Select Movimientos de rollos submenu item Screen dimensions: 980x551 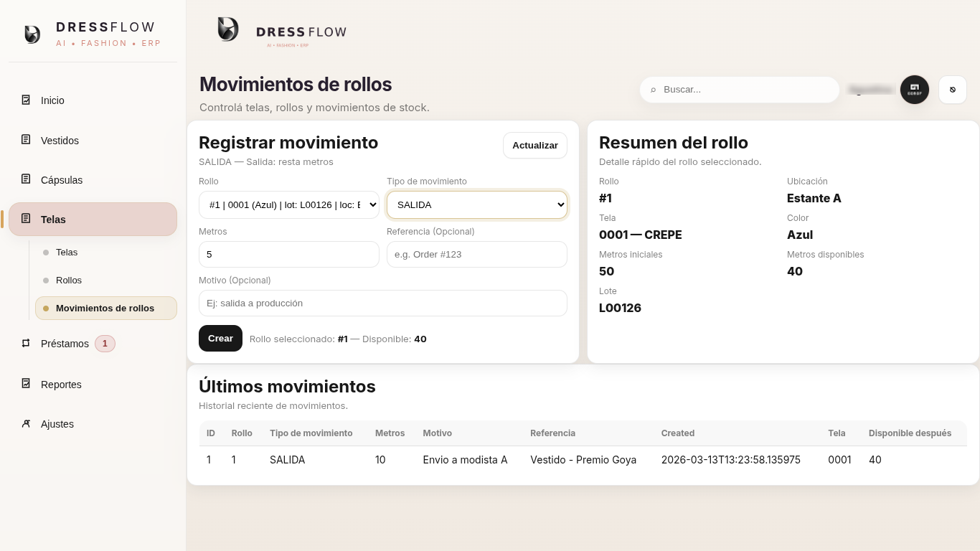coord(105,309)
